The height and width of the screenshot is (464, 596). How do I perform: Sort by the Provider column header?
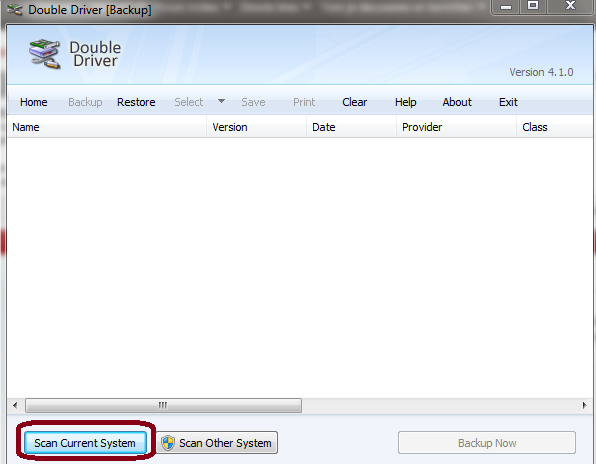click(x=456, y=127)
